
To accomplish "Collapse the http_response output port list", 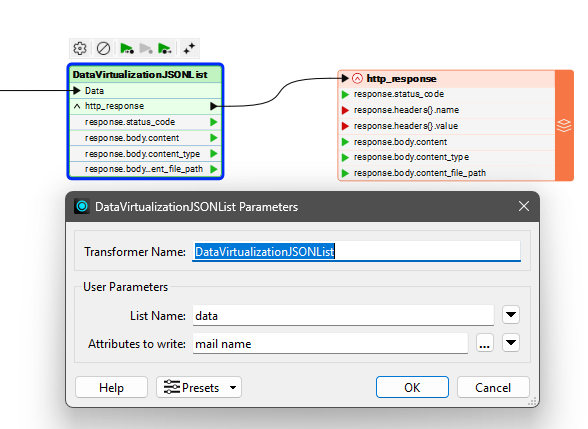I will (77, 106).
